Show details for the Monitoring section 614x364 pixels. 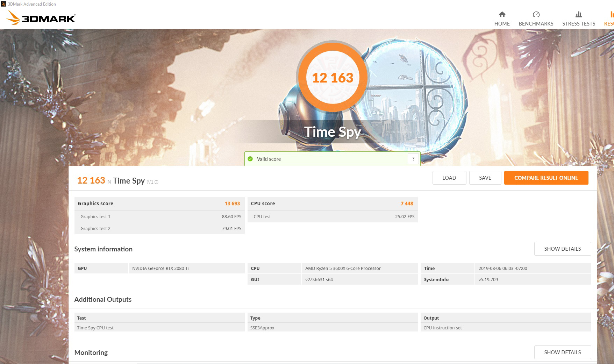point(562,352)
